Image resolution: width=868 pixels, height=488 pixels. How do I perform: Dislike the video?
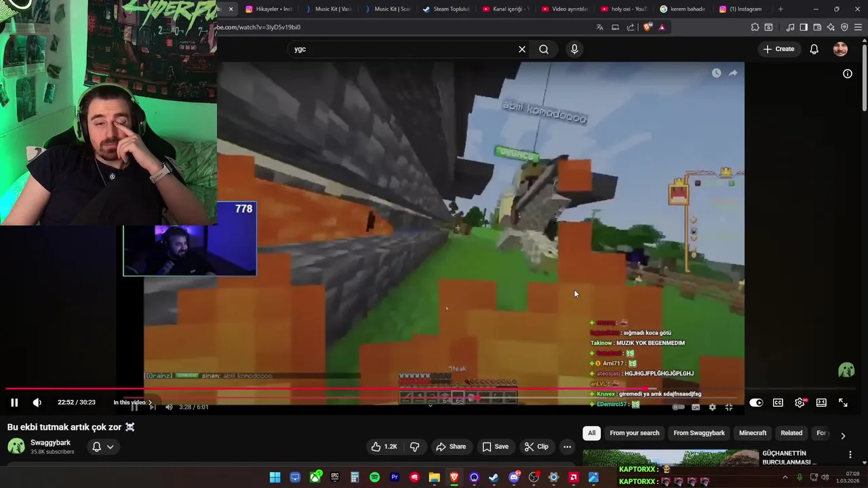(415, 447)
